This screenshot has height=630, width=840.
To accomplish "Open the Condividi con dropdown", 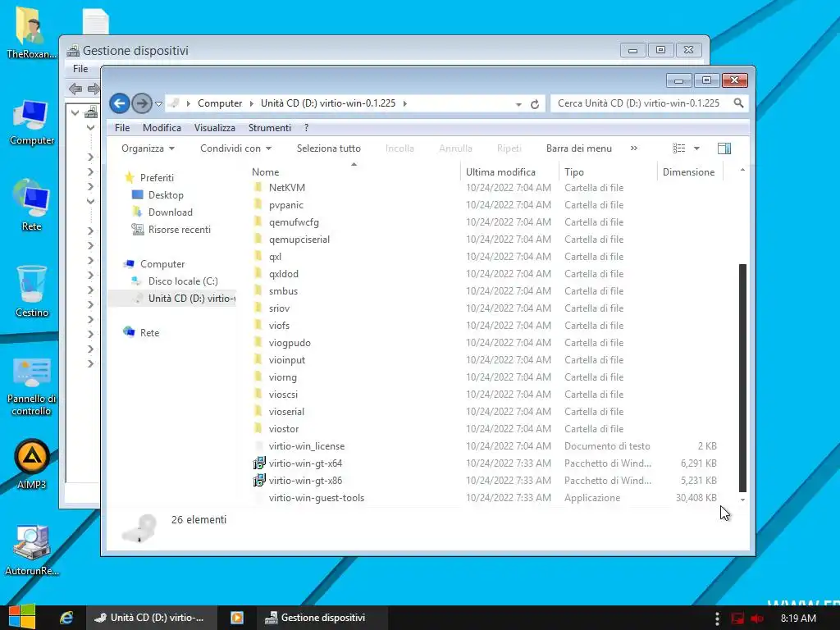I will tap(235, 148).
